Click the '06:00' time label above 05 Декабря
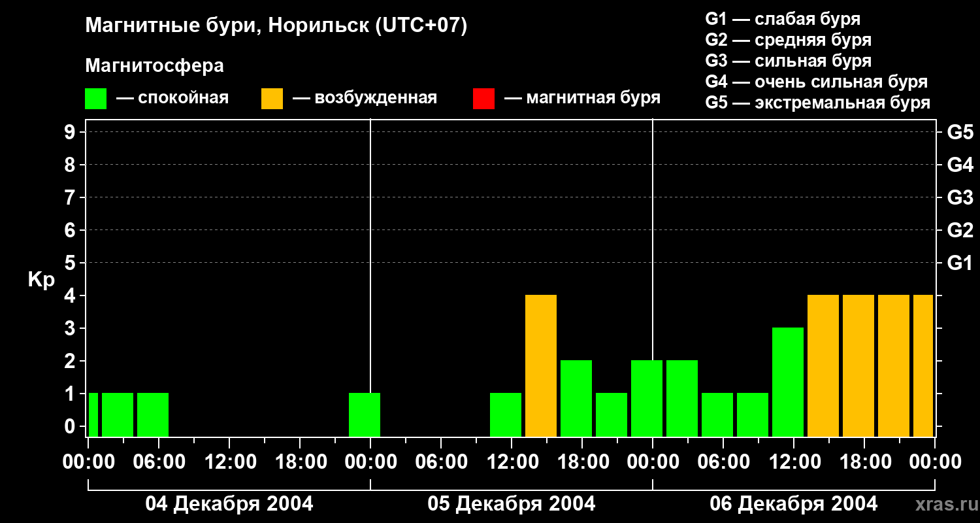 [441, 462]
